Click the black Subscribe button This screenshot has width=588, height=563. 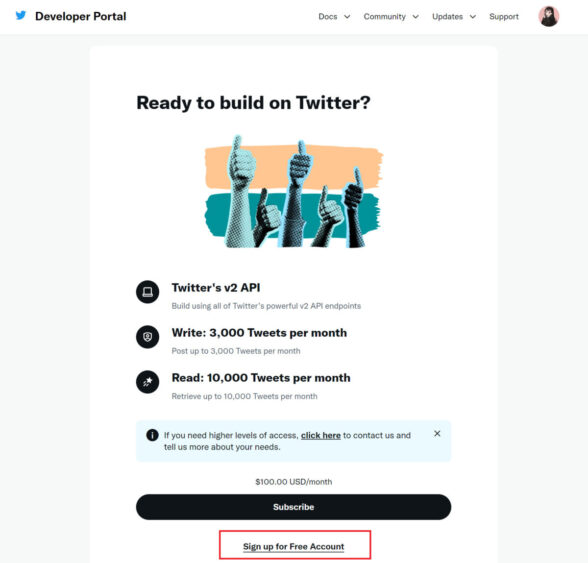click(x=293, y=507)
